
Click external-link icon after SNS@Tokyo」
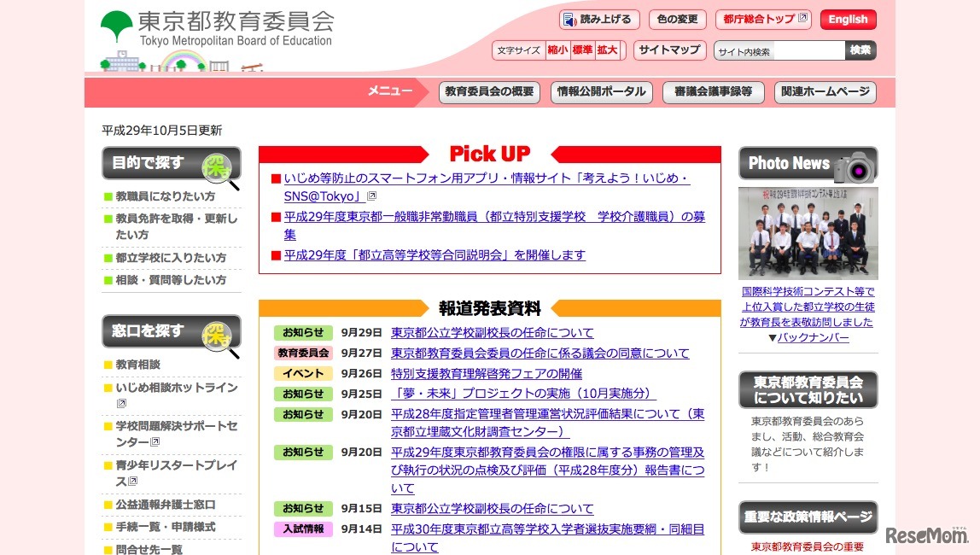click(372, 196)
